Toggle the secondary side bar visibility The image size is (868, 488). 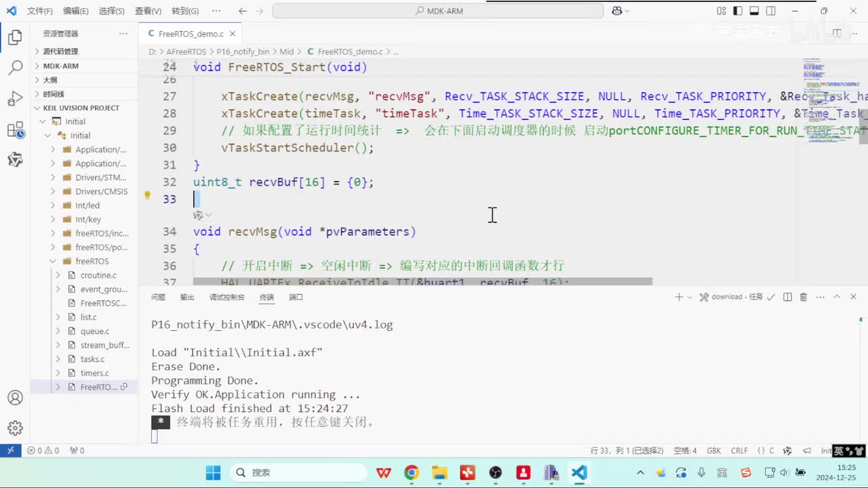point(770,11)
